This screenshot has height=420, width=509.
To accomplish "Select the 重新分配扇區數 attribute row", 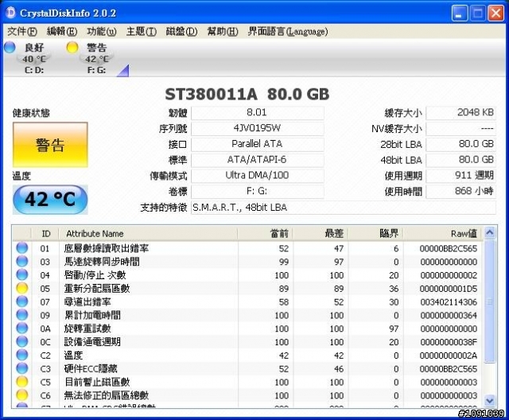I will tap(247, 288).
